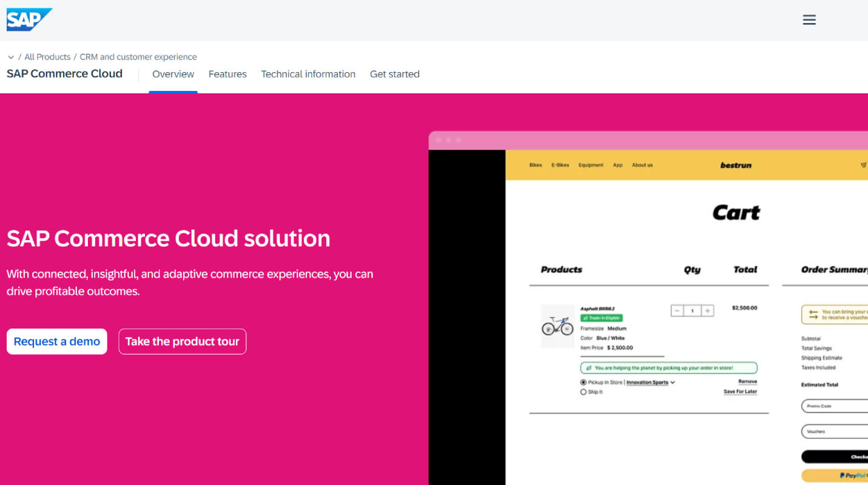Viewport: 868px width, 485px height.
Task: Open the Get started tab
Action: coord(395,74)
